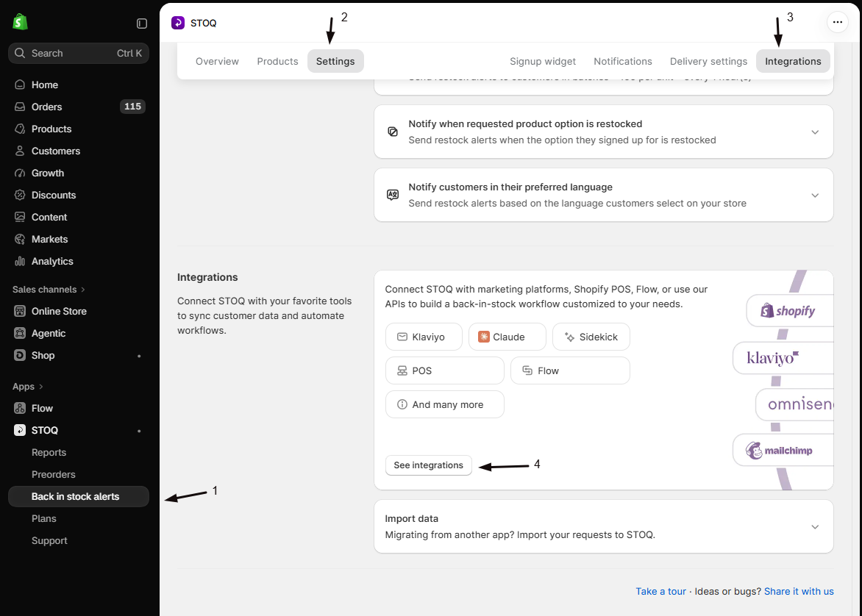The image size is (862, 616).
Task: Click the pin dot beside STOQ
Action: click(139, 431)
